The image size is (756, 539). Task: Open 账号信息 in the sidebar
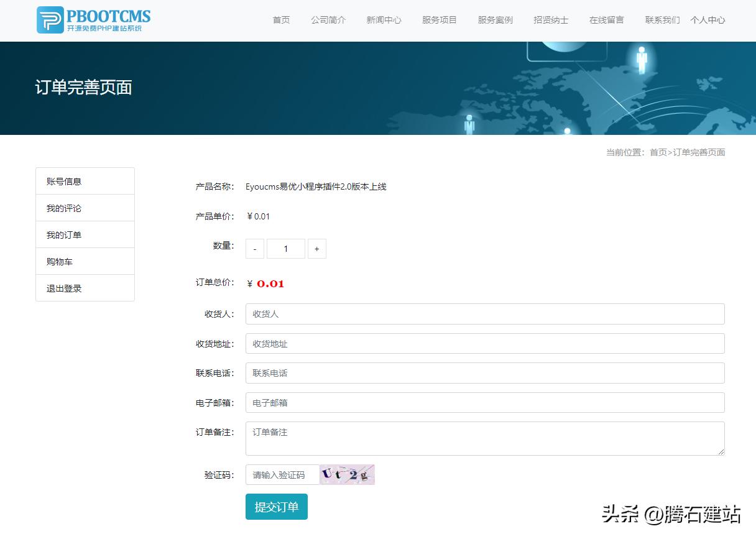(85, 182)
